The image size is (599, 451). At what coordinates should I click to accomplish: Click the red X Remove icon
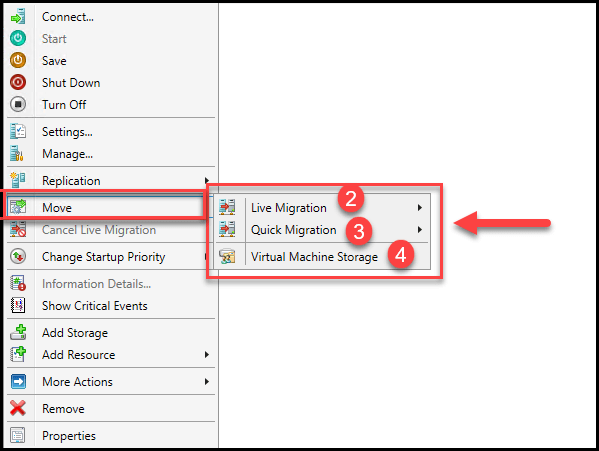18,408
